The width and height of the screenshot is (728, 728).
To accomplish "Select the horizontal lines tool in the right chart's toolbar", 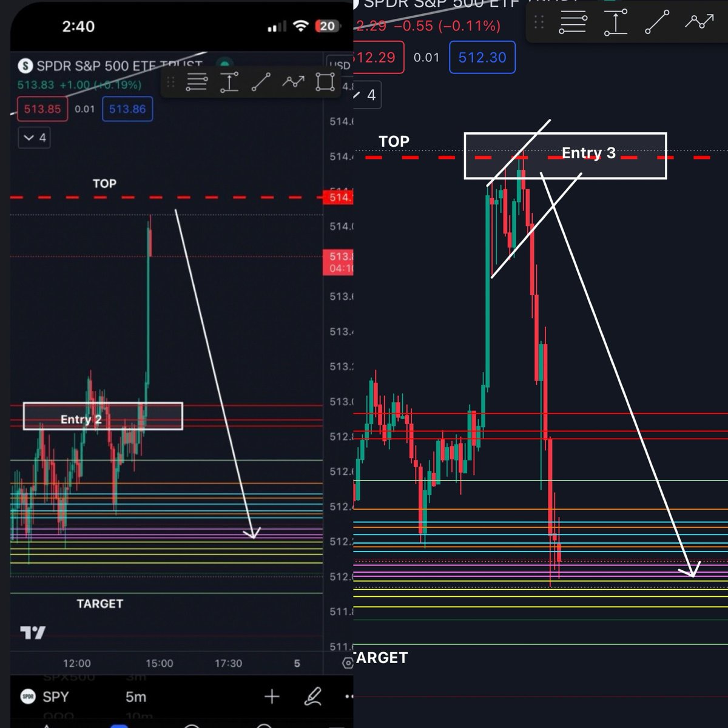I will coord(573,22).
